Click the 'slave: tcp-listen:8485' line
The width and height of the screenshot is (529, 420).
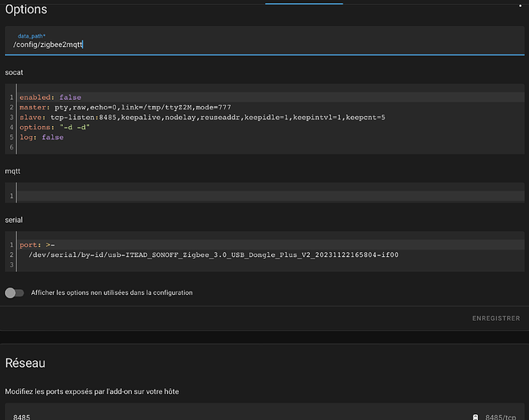pos(202,117)
